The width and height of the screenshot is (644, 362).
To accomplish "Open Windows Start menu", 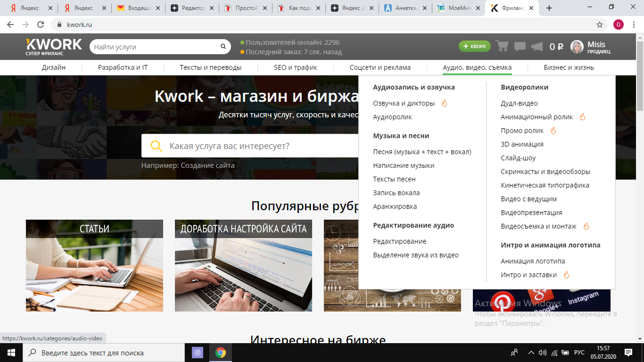I will pyautogui.click(x=11, y=353).
